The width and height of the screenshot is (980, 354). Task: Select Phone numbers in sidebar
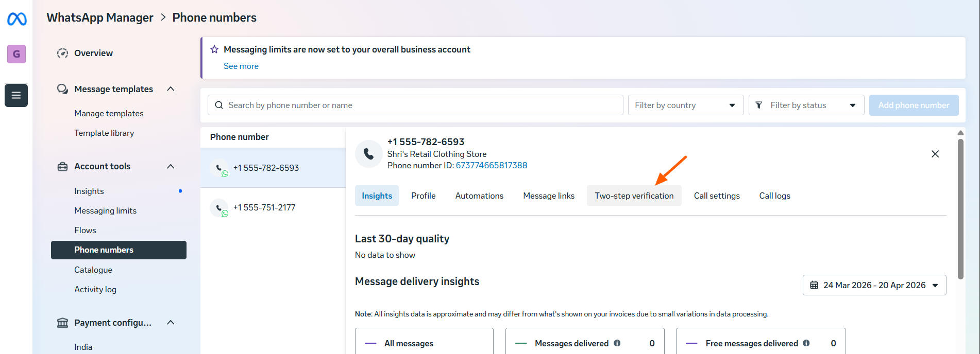tap(119, 250)
